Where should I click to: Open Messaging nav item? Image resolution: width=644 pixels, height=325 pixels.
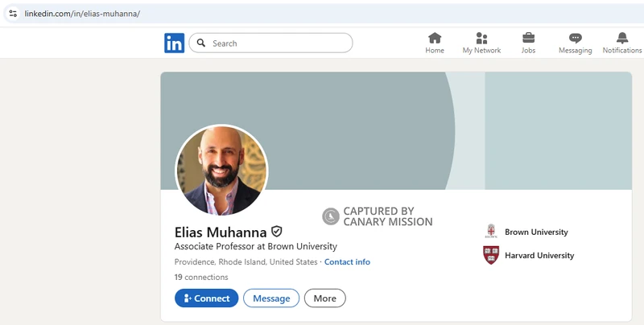tap(575, 43)
